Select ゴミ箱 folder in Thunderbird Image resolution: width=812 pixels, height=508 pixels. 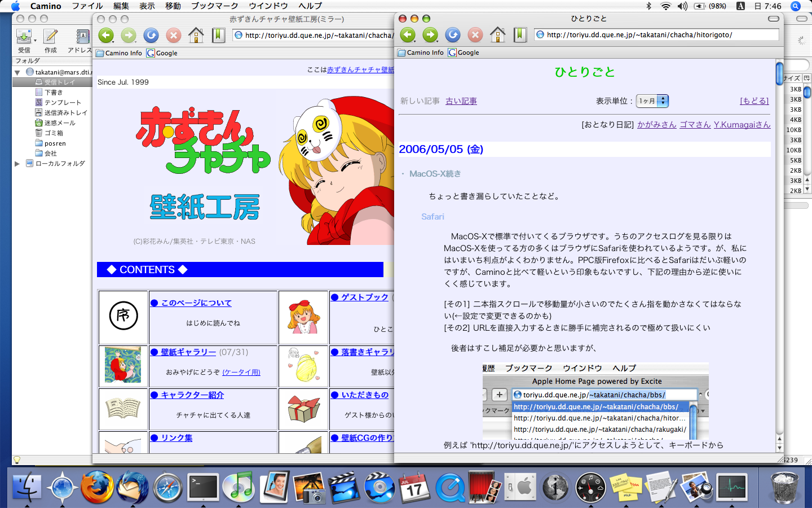49,133
